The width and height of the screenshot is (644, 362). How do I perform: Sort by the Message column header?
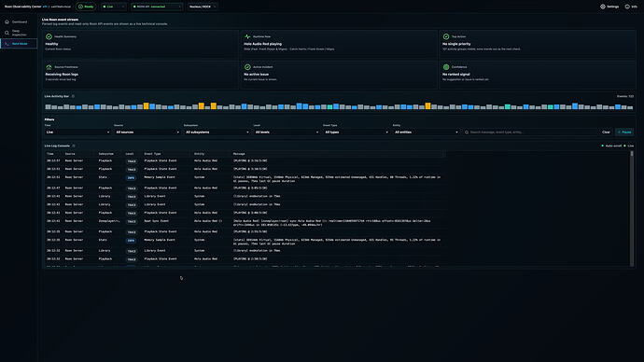(239, 154)
